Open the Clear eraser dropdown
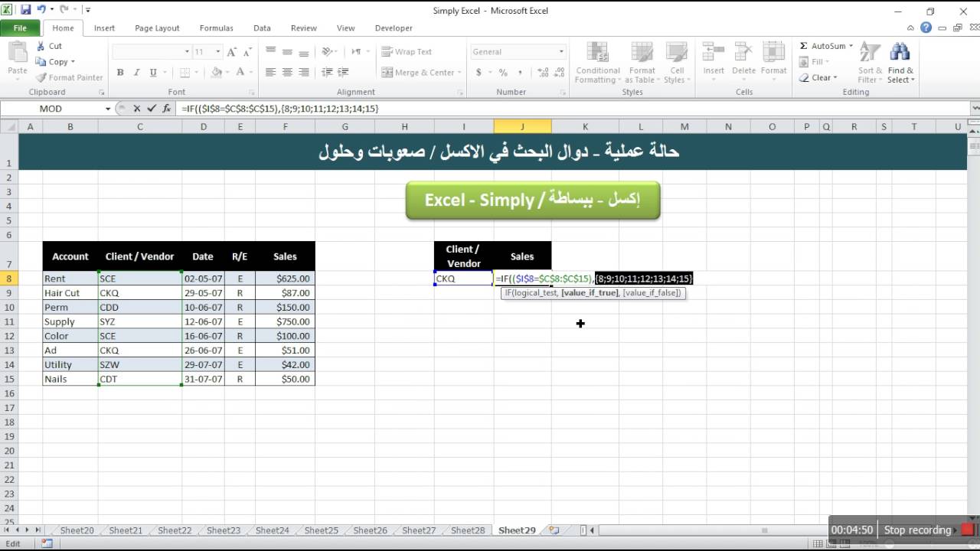 (x=819, y=77)
